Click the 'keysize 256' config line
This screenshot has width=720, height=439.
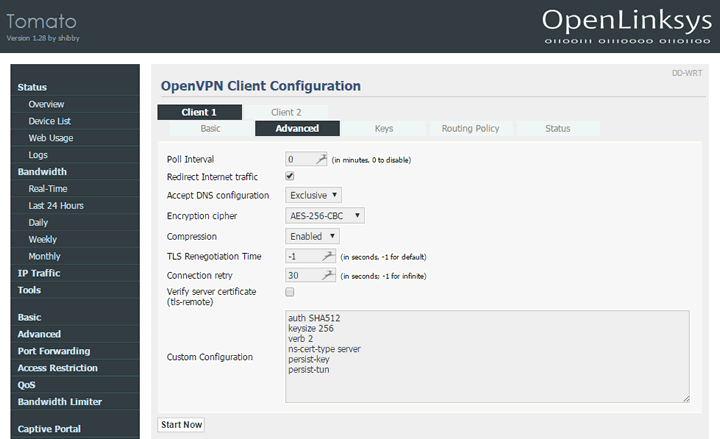pyautogui.click(x=311, y=328)
